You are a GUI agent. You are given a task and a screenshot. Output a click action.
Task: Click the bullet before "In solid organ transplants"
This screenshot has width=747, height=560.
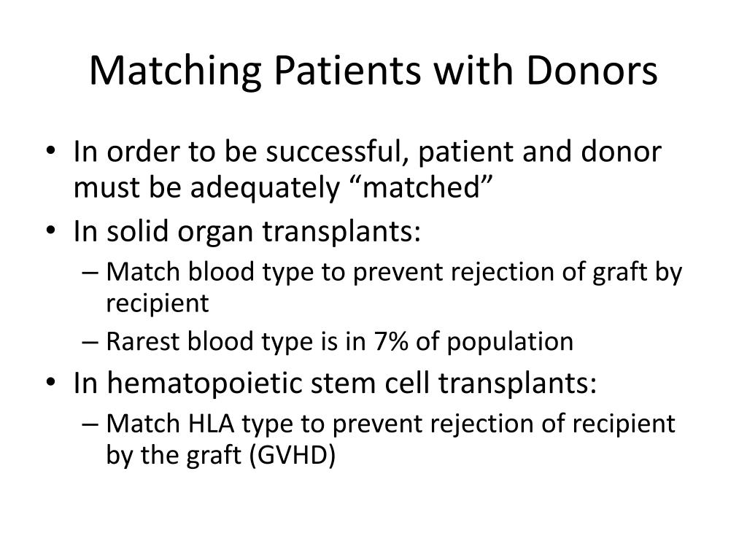[51, 231]
